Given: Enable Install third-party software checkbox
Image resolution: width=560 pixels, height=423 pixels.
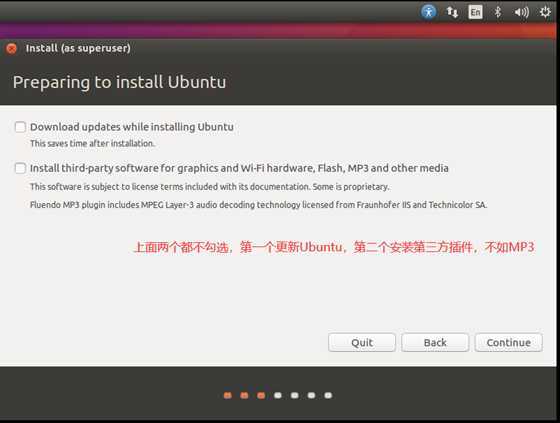Looking at the screenshot, I should coord(20,168).
